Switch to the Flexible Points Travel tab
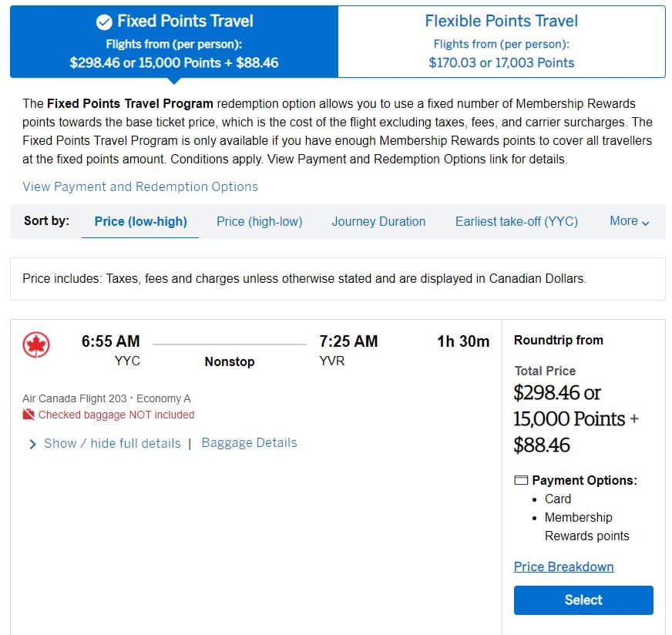 pos(501,42)
